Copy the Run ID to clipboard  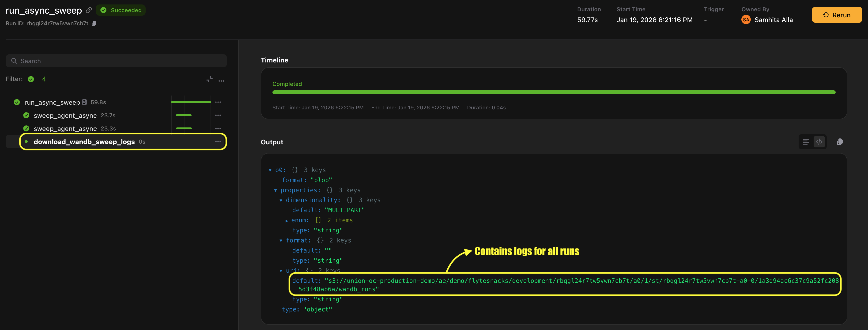[x=94, y=23]
